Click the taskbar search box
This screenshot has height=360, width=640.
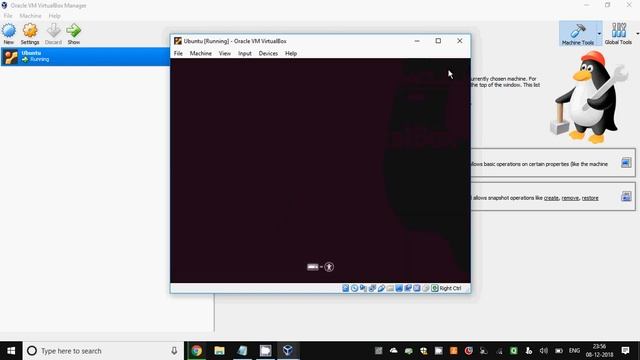tap(103, 351)
